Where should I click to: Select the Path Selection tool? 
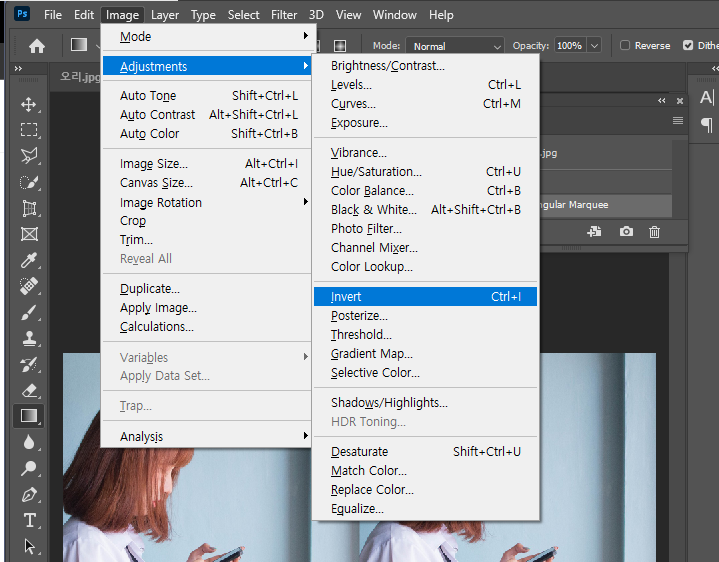pyautogui.click(x=29, y=546)
